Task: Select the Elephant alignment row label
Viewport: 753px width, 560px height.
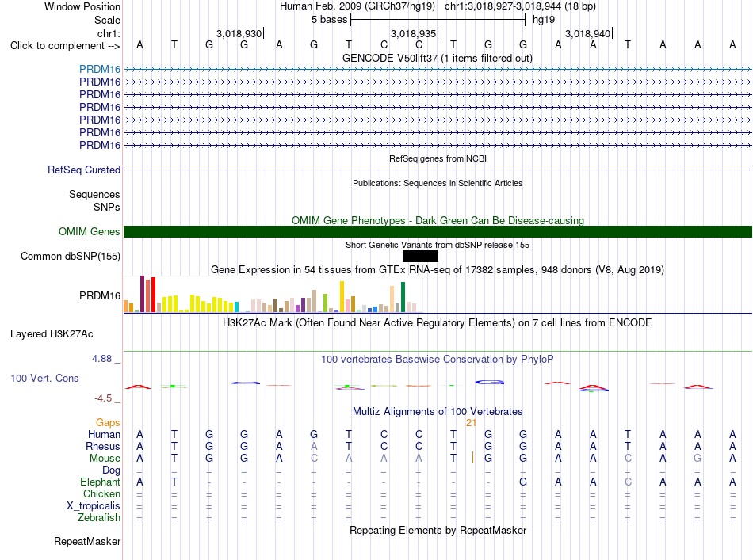Action: click(100, 482)
